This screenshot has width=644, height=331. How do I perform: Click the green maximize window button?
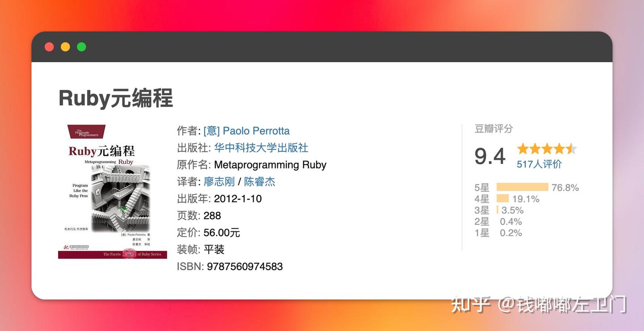point(80,46)
